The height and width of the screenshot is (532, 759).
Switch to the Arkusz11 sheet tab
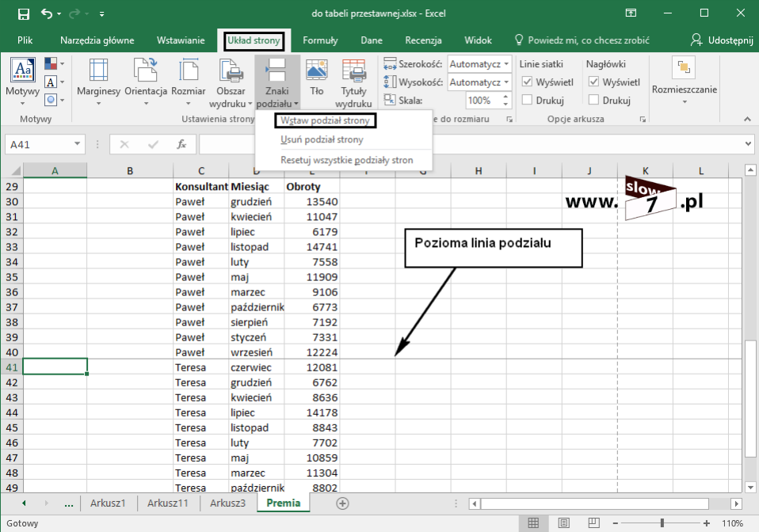pyautogui.click(x=167, y=503)
